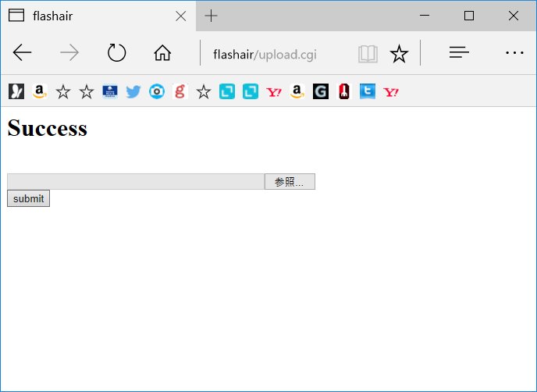This screenshot has height=392, width=537.
Task: Click the forward navigation arrow
Action: [69, 53]
